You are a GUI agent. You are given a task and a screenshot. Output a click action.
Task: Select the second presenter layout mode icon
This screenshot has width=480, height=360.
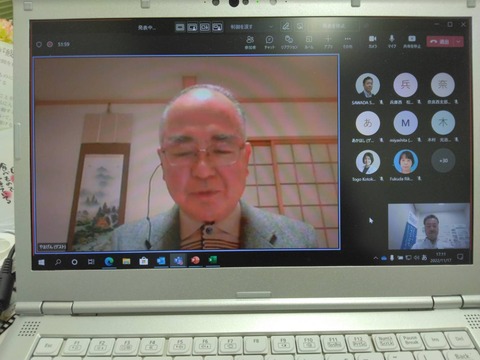coord(192,27)
